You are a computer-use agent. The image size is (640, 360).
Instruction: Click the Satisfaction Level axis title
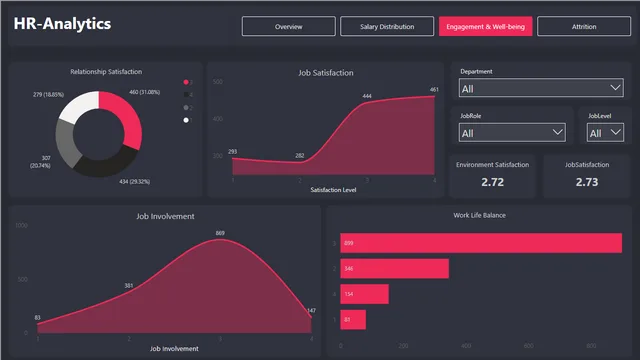pyautogui.click(x=333, y=190)
